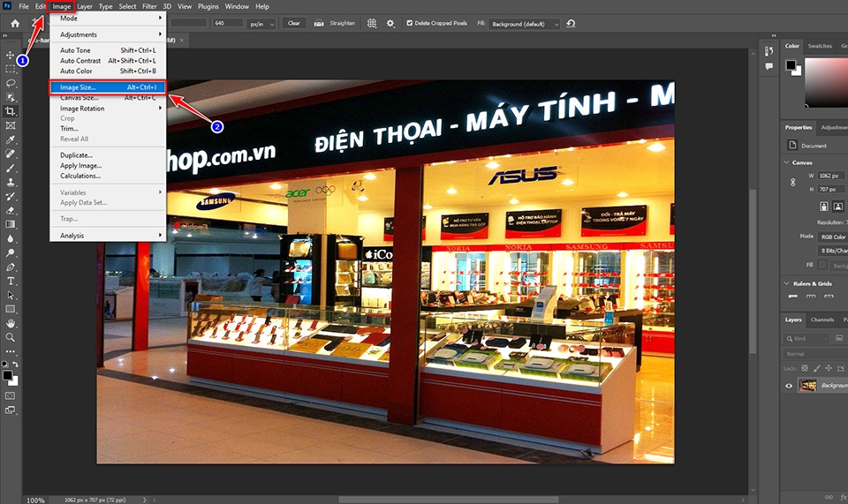Click the canvas Width field
The height and width of the screenshot is (504, 848).
(831, 176)
